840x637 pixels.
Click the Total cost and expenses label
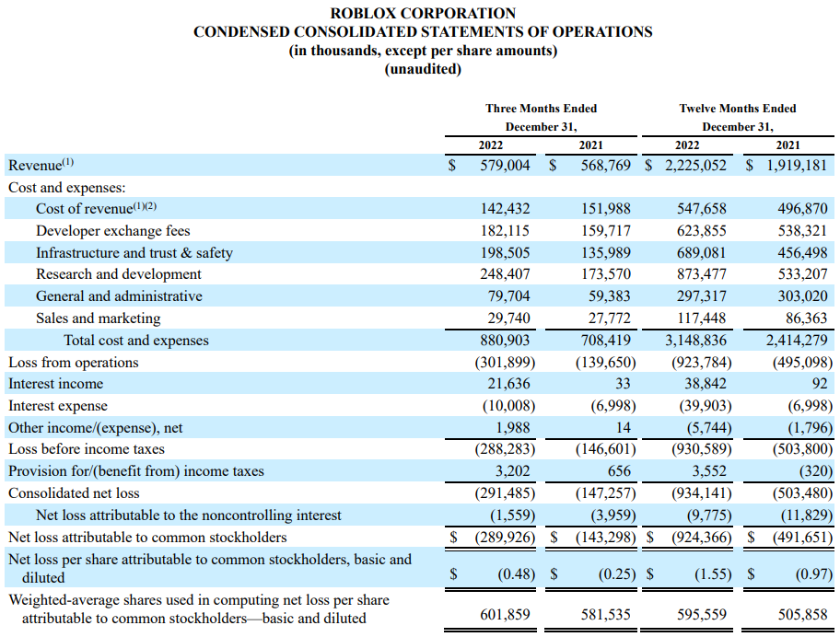click(x=136, y=341)
